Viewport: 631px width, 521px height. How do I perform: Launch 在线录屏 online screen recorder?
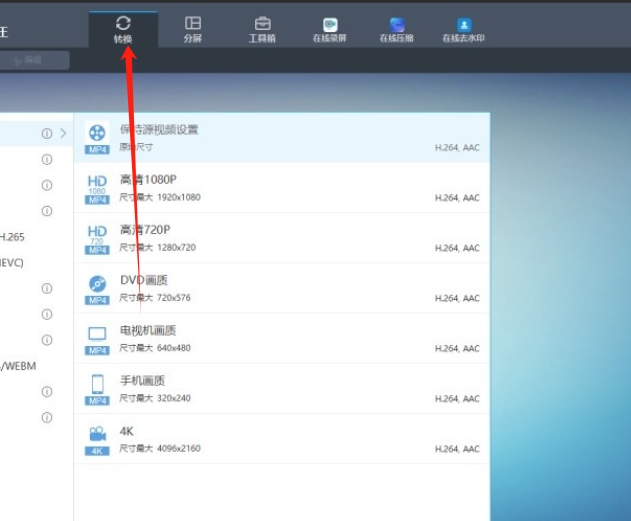coord(330,30)
